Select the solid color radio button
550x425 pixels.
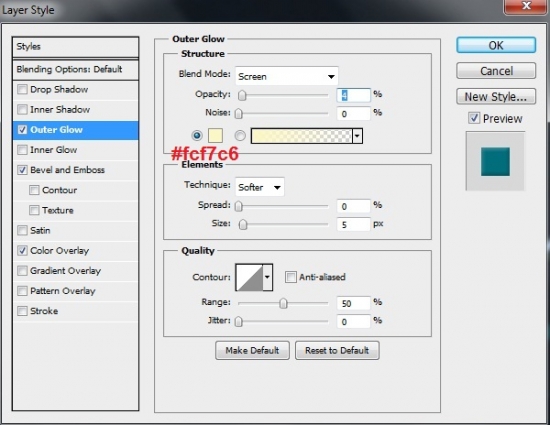tap(197, 135)
